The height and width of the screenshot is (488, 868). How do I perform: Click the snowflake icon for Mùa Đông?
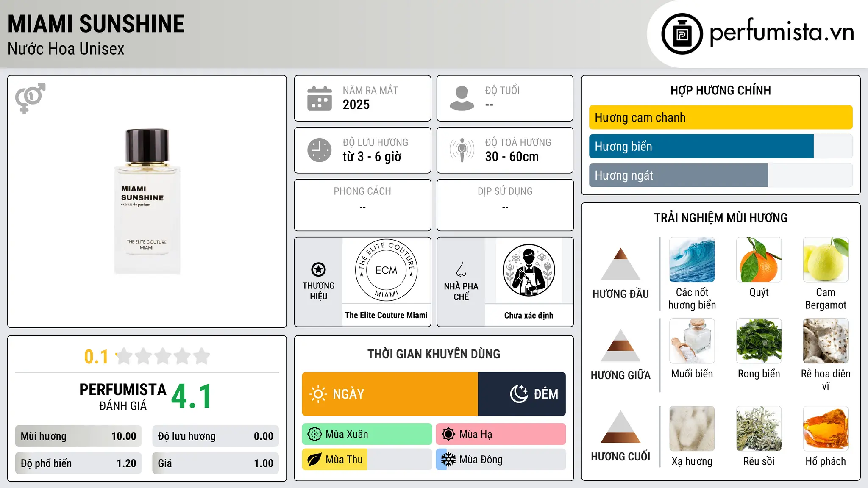pos(448,460)
